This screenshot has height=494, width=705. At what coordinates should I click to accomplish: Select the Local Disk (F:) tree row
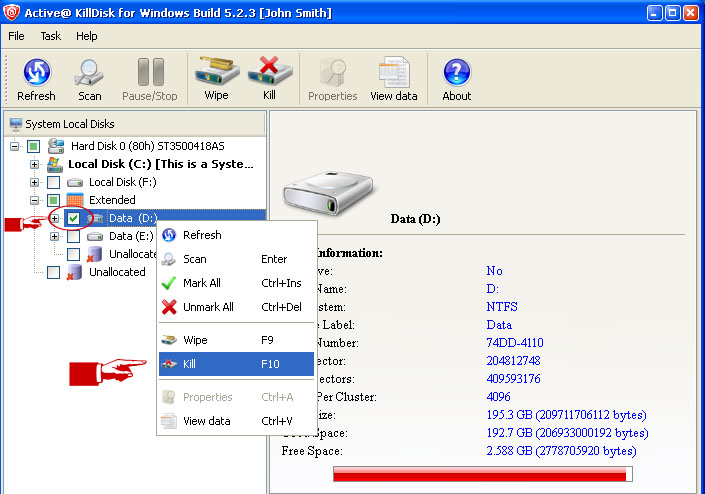click(122, 182)
